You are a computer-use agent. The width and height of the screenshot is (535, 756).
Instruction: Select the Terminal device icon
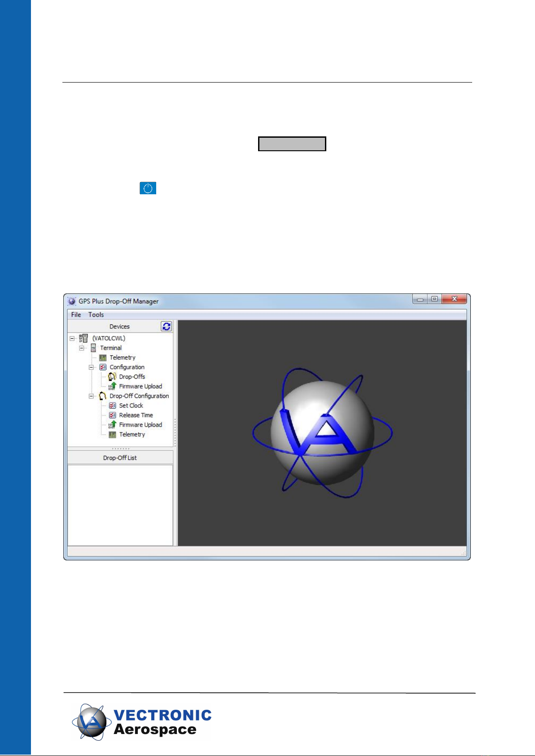point(93,348)
